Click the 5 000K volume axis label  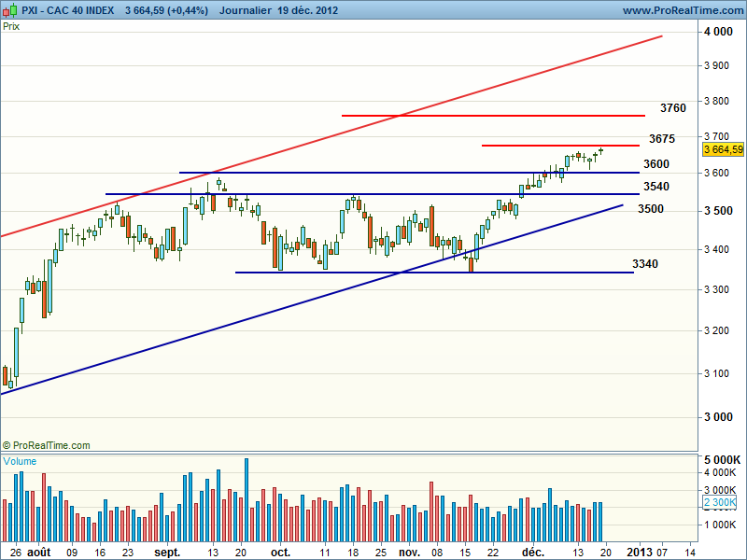tap(722, 461)
